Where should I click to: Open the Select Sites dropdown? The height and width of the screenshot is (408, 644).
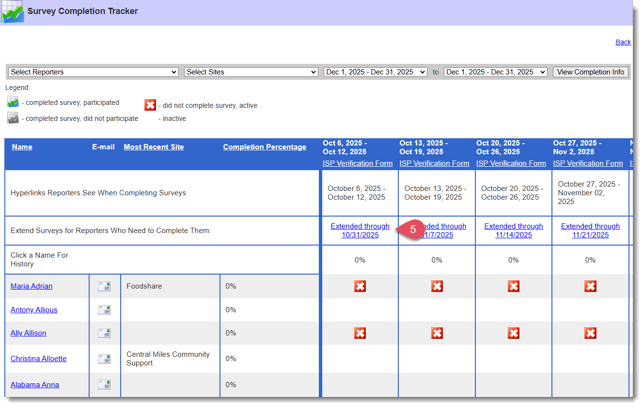click(x=251, y=72)
